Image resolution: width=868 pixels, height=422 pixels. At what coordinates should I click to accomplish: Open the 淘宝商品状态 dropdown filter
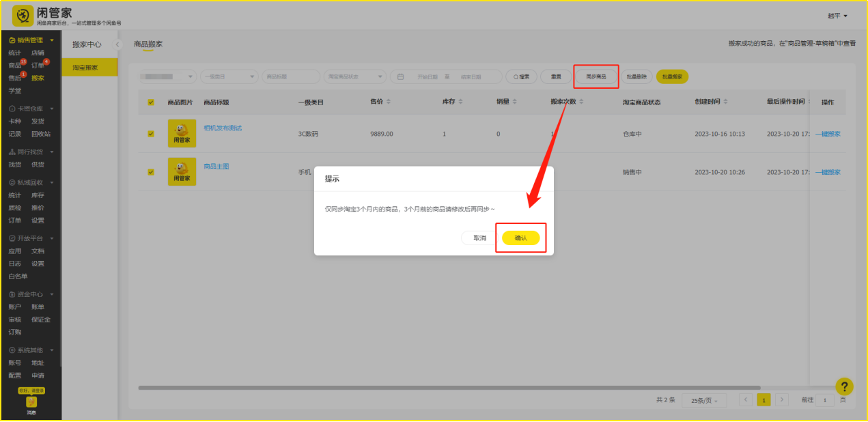pos(355,76)
